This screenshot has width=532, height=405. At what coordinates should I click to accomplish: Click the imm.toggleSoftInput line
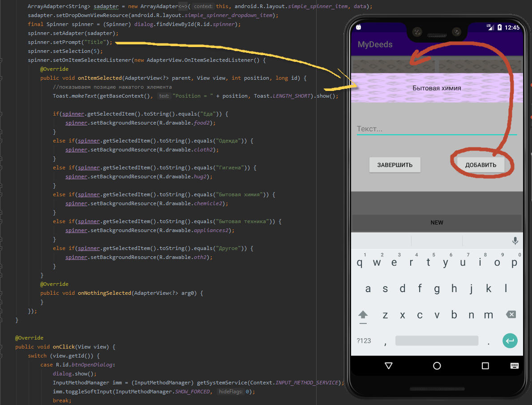click(x=154, y=392)
